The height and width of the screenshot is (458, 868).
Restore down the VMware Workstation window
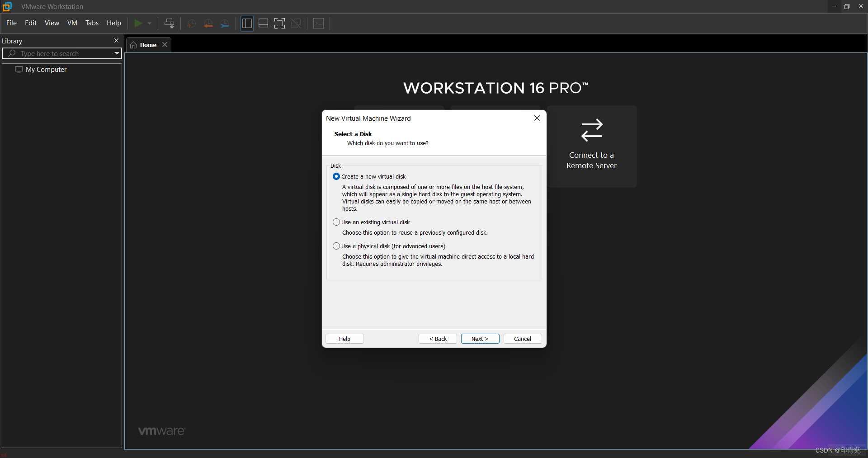[x=847, y=6]
